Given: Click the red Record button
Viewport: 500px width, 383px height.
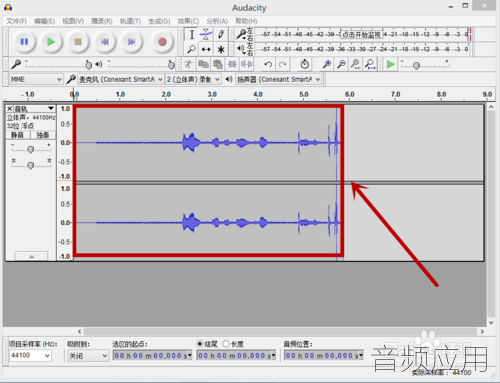Looking at the screenshot, I should point(162,42).
